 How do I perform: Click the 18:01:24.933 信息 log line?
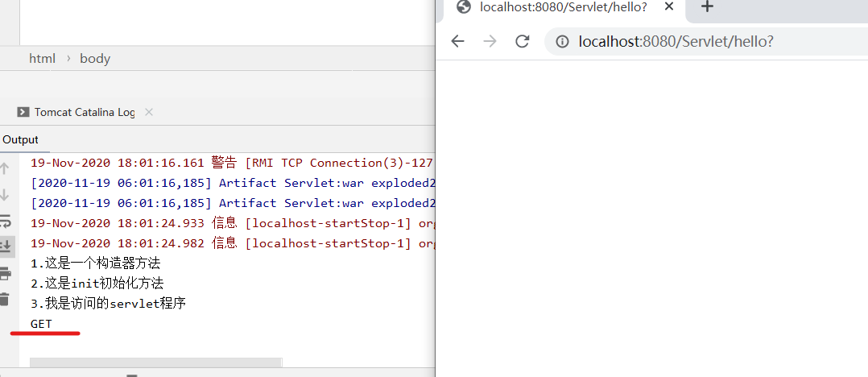[x=233, y=223]
